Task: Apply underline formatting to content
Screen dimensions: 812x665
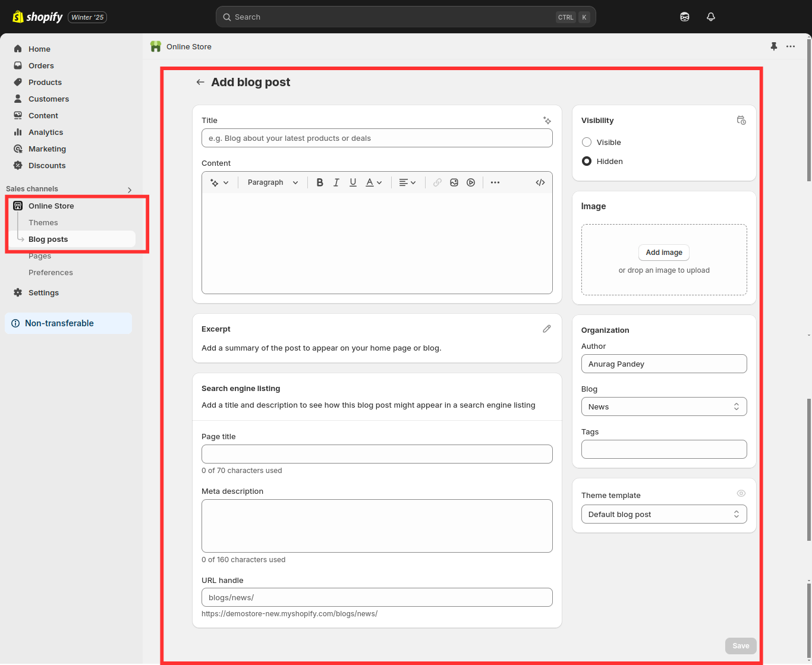Action: pos(353,182)
